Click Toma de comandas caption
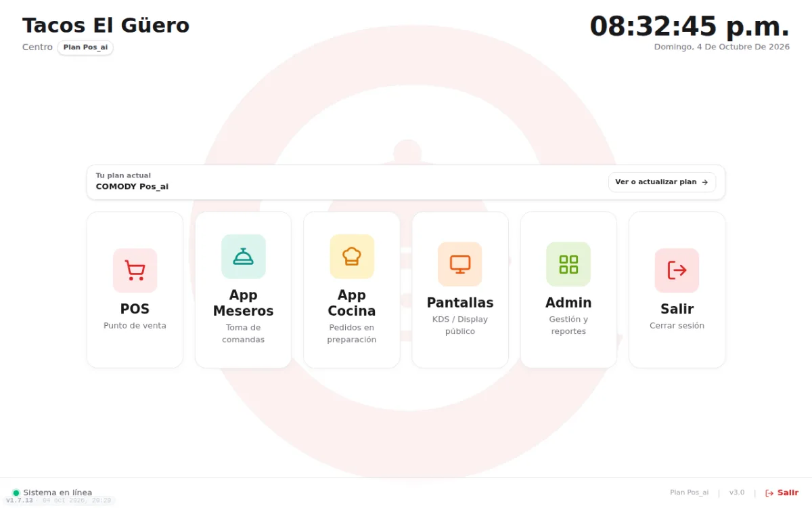This screenshot has height=508, width=812. point(244,333)
